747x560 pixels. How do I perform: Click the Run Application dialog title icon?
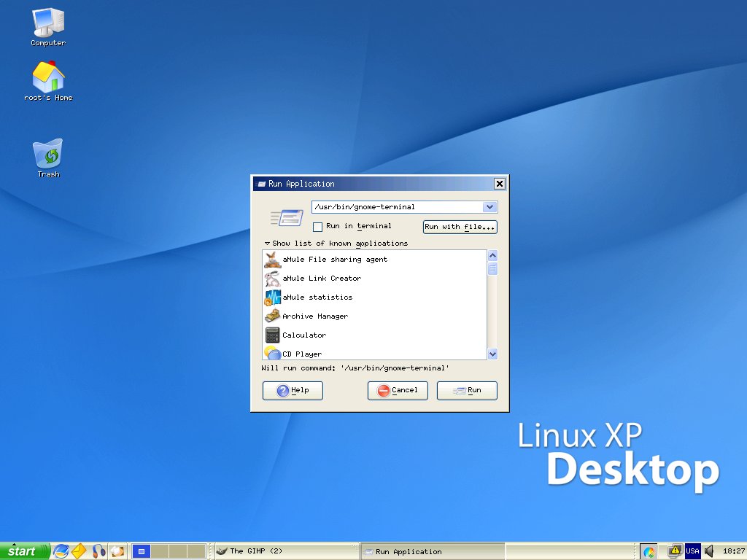click(261, 184)
